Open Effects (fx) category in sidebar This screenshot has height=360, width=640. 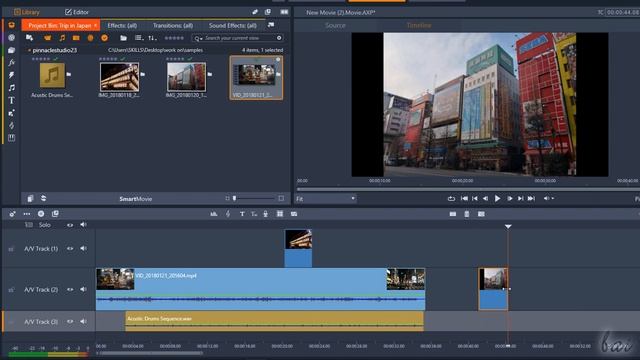click(x=11, y=63)
